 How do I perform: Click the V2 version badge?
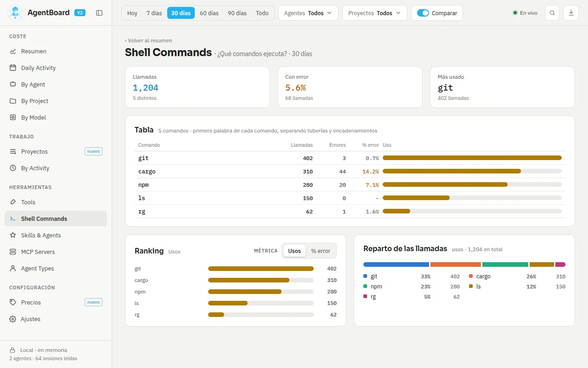(80, 13)
